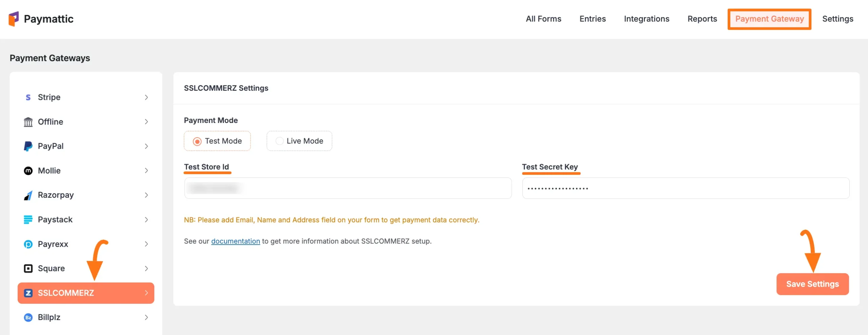Switch to the Payment Gateway tab
Screen dimensions: 868x335
(769, 19)
